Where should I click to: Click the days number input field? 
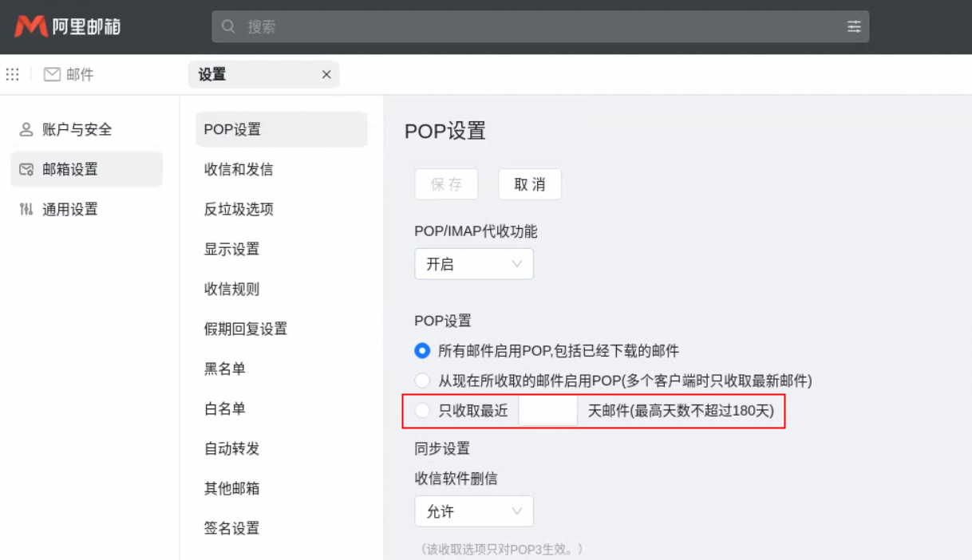click(x=547, y=411)
